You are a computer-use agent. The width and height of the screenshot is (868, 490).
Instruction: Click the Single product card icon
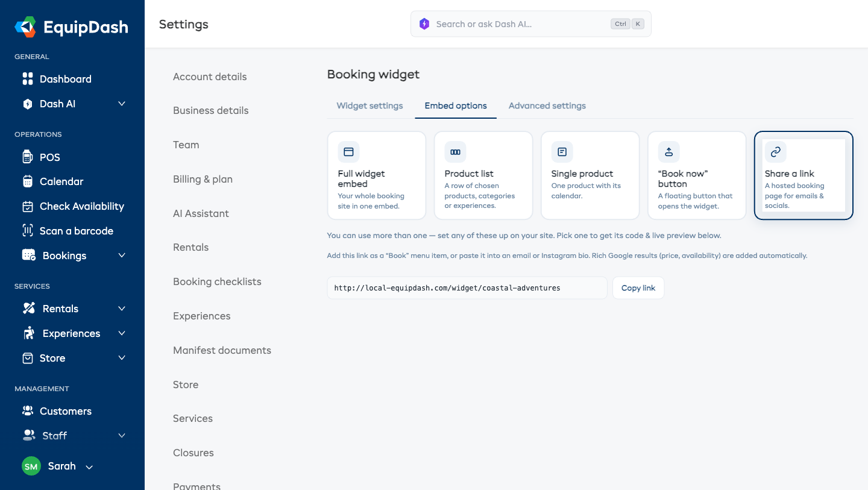click(x=562, y=152)
